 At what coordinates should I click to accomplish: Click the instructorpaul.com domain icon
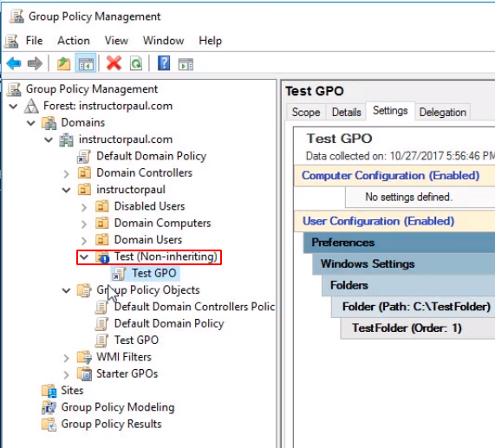tap(66, 140)
